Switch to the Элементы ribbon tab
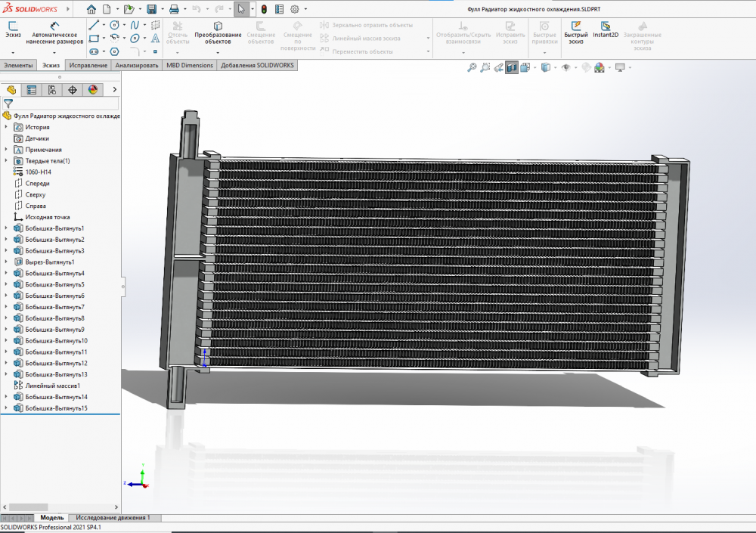The height and width of the screenshot is (533, 756). click(x=18, y=66)
